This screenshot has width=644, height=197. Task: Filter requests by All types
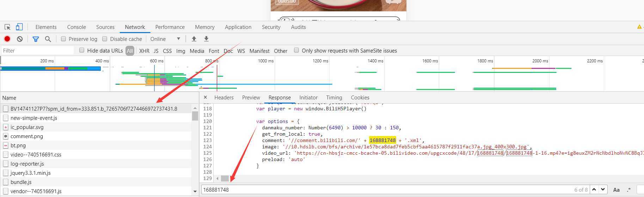click(130, 51)
